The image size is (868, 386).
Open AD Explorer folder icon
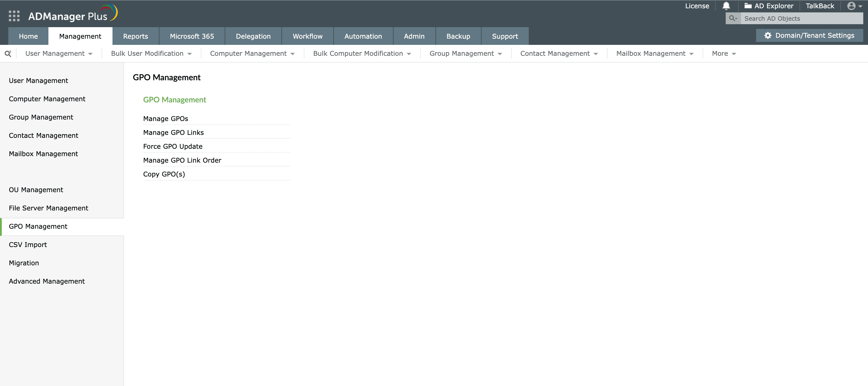coord(748,6)
